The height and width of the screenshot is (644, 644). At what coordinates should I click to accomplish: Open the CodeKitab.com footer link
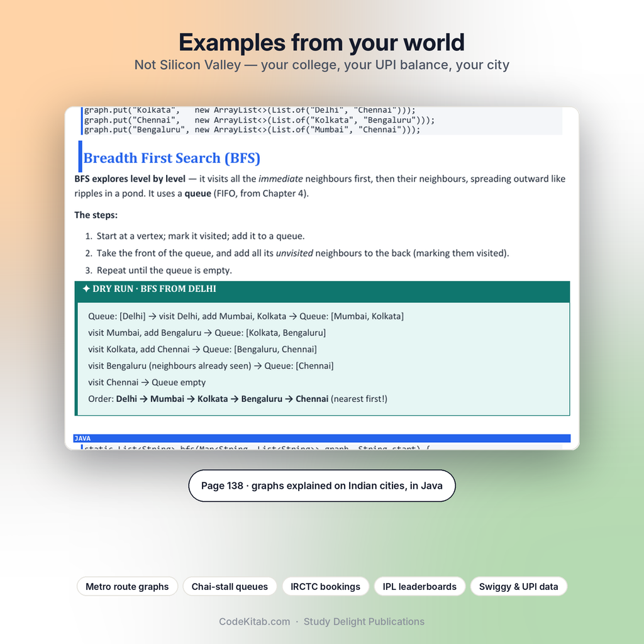tap(254, 621)
